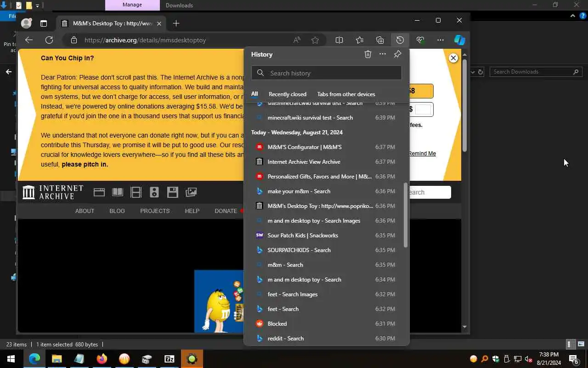
Task: Click DONATE in Internet Archive nav
Action: click(x=226, y=211)
